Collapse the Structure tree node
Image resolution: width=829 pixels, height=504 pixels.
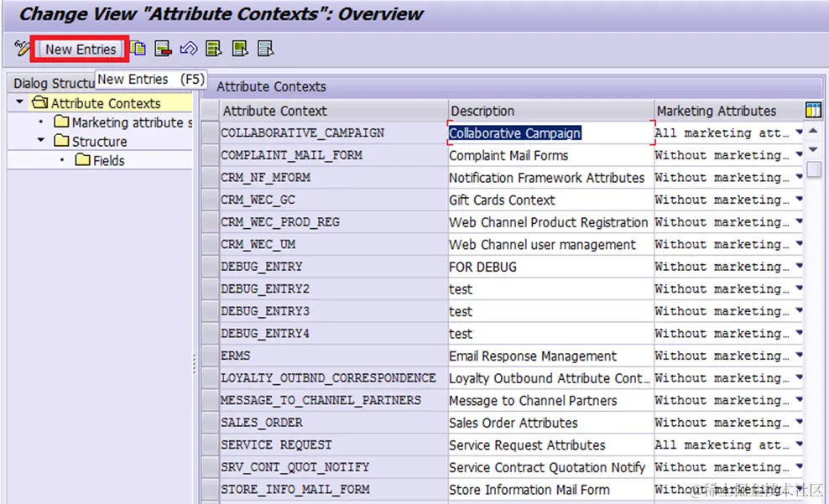click(41, 141)
